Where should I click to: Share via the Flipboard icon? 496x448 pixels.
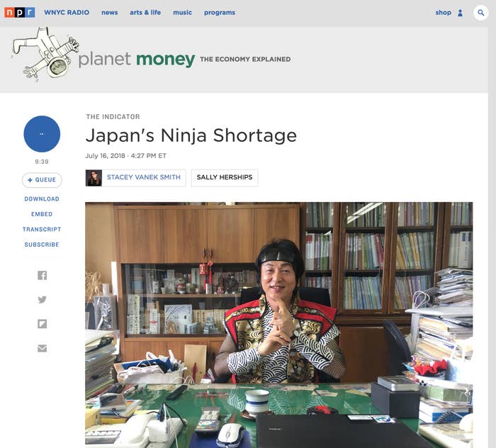tap(42, 324)
